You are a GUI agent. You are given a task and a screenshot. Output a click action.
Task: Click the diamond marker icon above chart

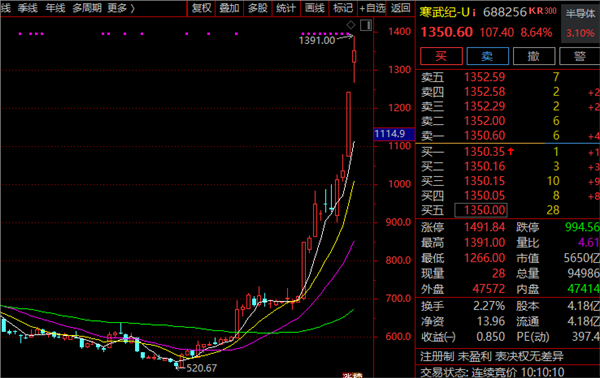pos(351,25)
